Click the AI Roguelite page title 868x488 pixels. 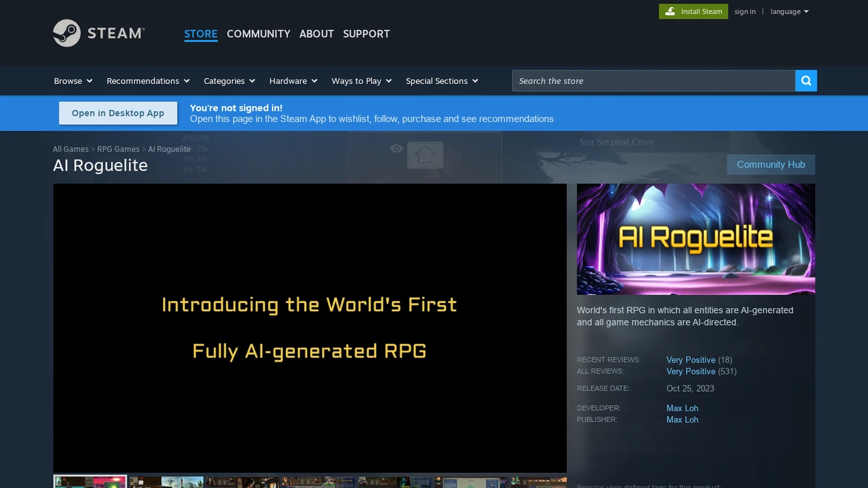100,165
